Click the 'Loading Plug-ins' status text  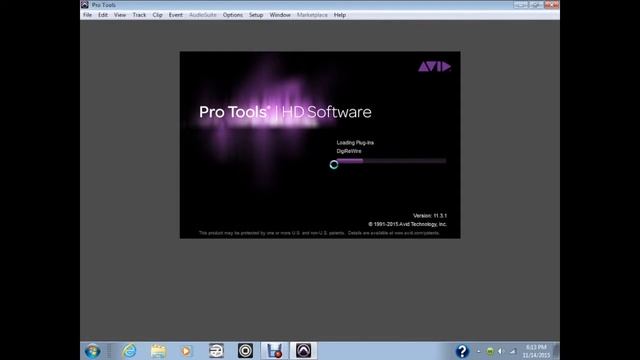355,142
